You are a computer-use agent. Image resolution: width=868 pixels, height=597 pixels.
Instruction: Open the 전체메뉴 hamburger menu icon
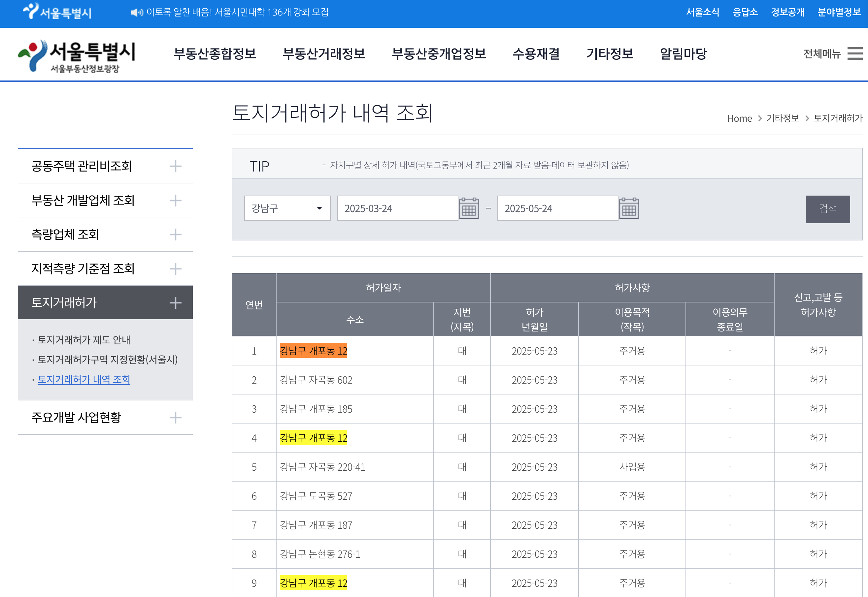pos(854,53)
